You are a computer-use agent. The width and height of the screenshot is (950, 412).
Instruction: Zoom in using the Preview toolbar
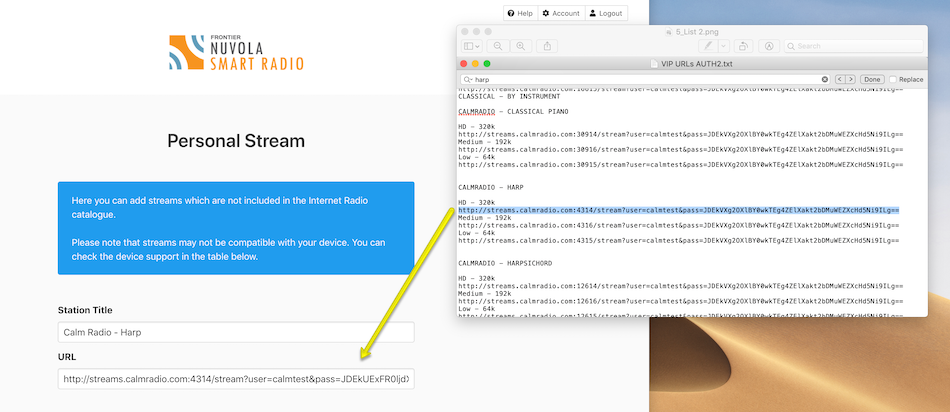pyautogui.click(x=520, y=46)
